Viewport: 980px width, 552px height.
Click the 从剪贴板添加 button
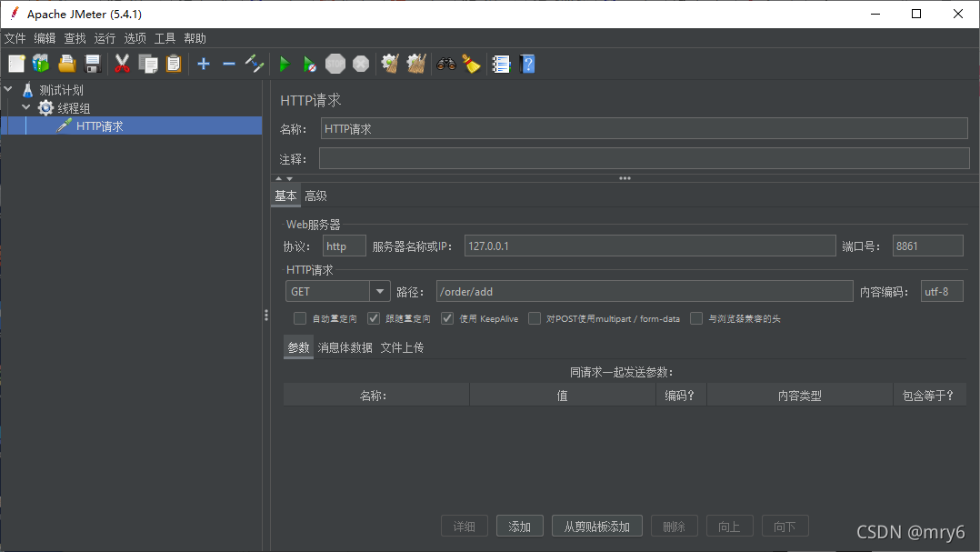597,527
